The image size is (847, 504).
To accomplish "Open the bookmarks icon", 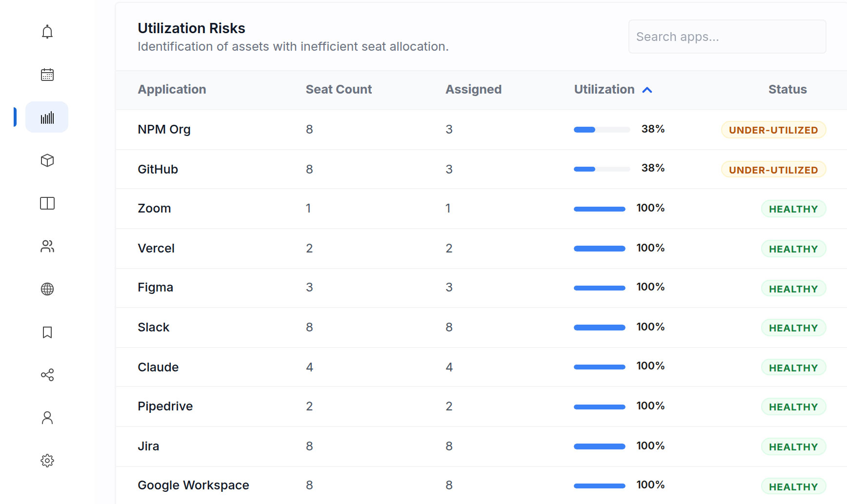I will (47, 332).
